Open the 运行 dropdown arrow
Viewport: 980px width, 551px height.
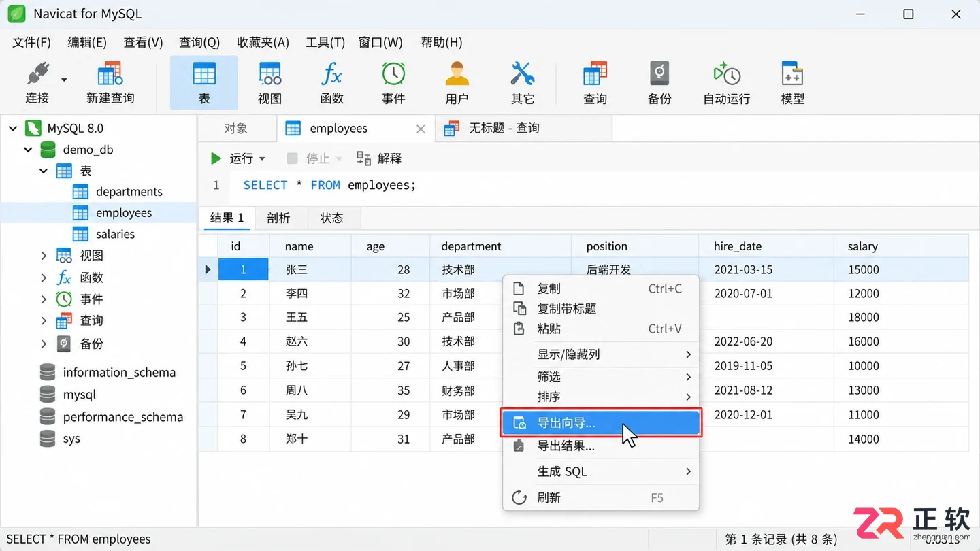[x=262, y=159]
